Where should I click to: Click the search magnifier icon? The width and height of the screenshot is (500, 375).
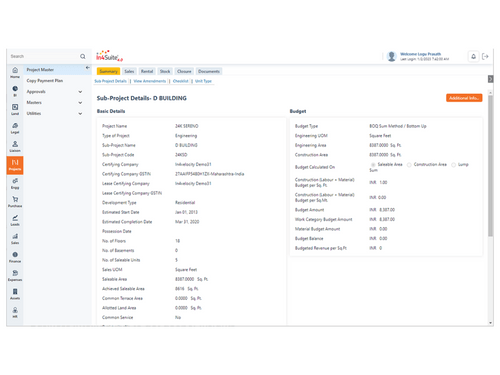pyautogui.click(x=83, y=56)
